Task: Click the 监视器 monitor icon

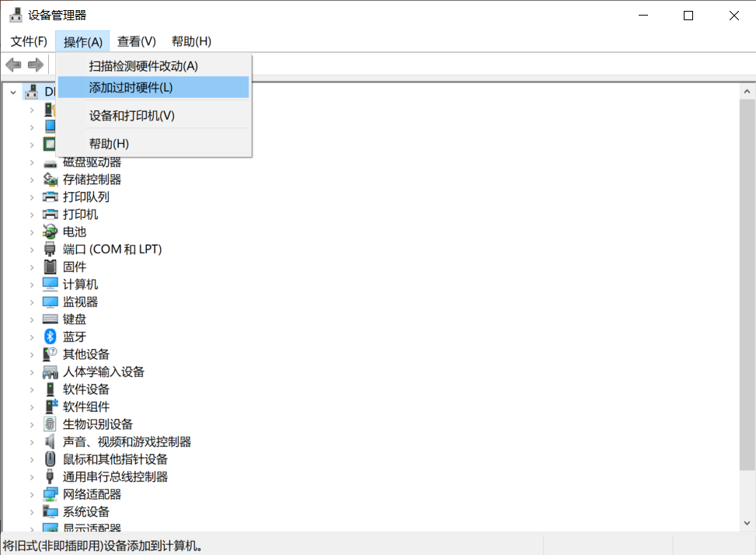Action: click(x=51, y=302)
